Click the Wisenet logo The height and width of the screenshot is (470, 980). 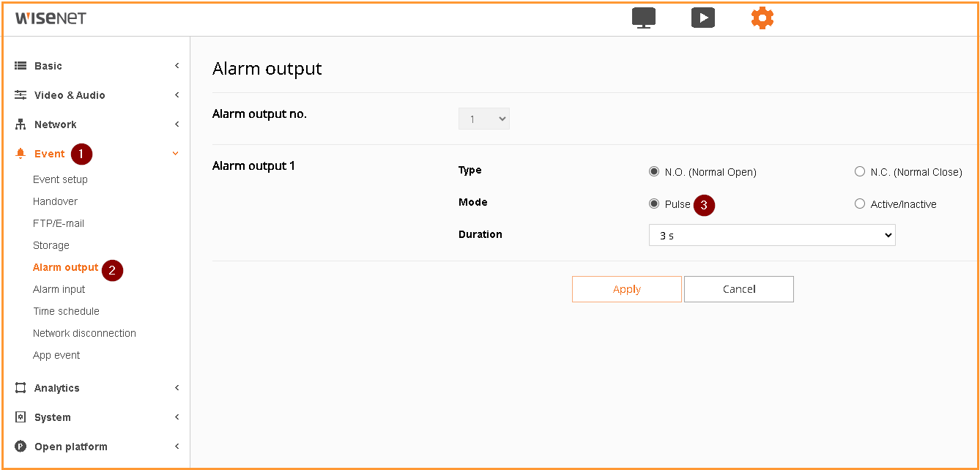(51, 18)
